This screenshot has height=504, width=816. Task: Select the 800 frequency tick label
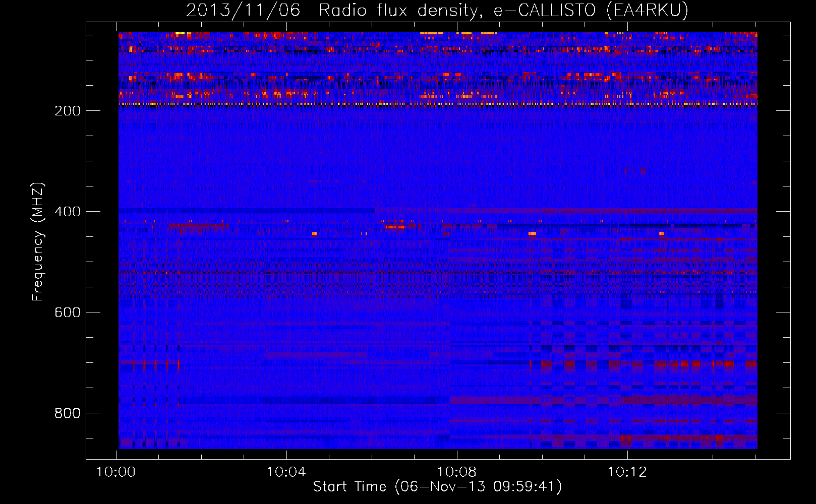68,413
